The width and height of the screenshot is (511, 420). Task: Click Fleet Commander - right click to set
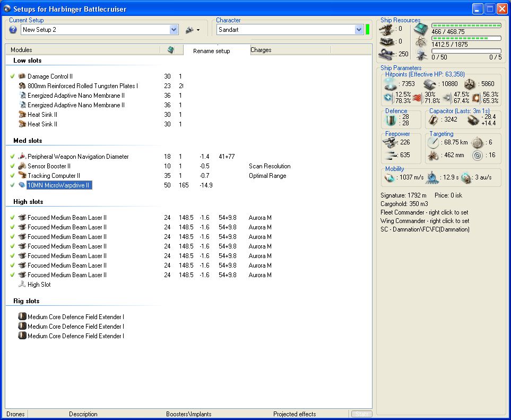tap(425, 212)
